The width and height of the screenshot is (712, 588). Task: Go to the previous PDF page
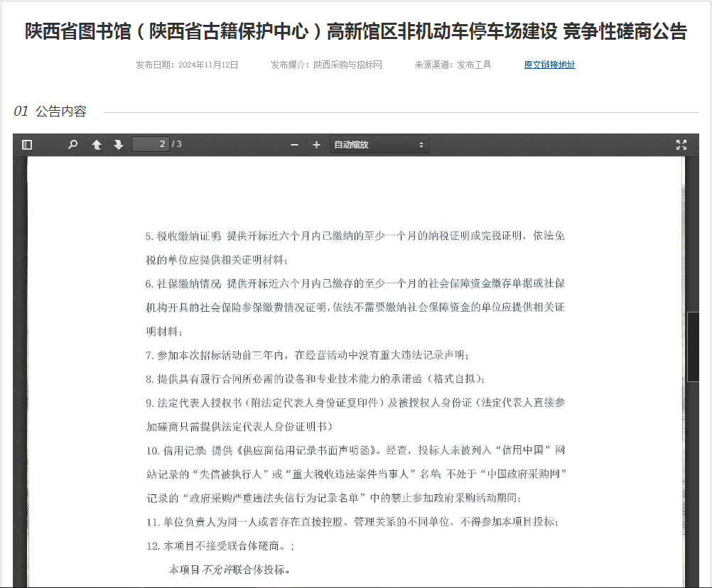coord(97,145)
